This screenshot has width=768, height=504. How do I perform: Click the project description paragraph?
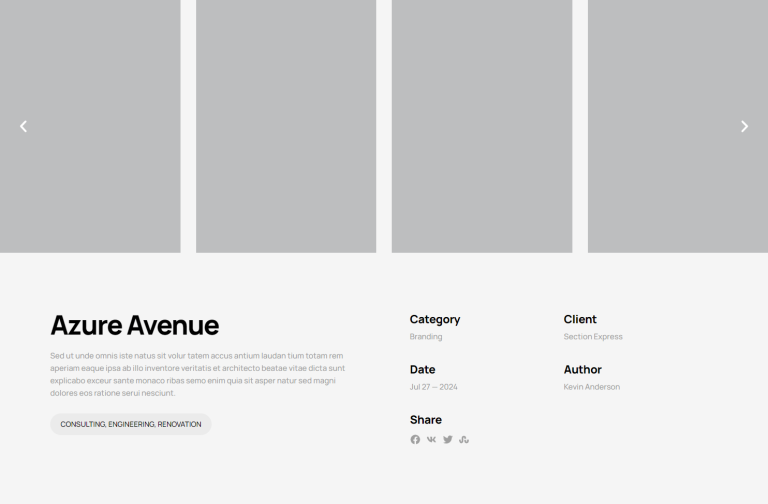click(197, 374)
